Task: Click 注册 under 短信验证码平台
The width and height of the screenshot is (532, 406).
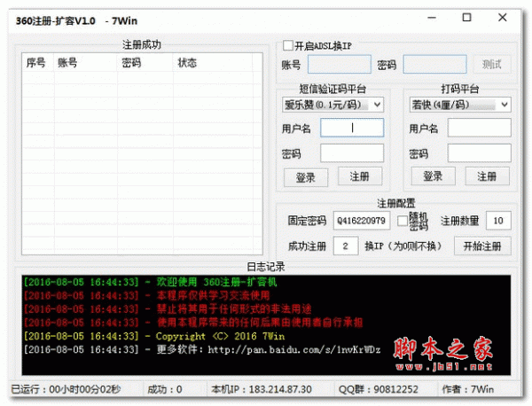Action: click(360, 176)
